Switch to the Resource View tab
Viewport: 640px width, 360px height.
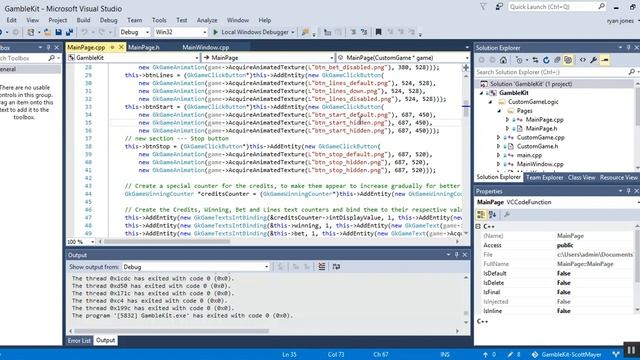coord(618,178)
